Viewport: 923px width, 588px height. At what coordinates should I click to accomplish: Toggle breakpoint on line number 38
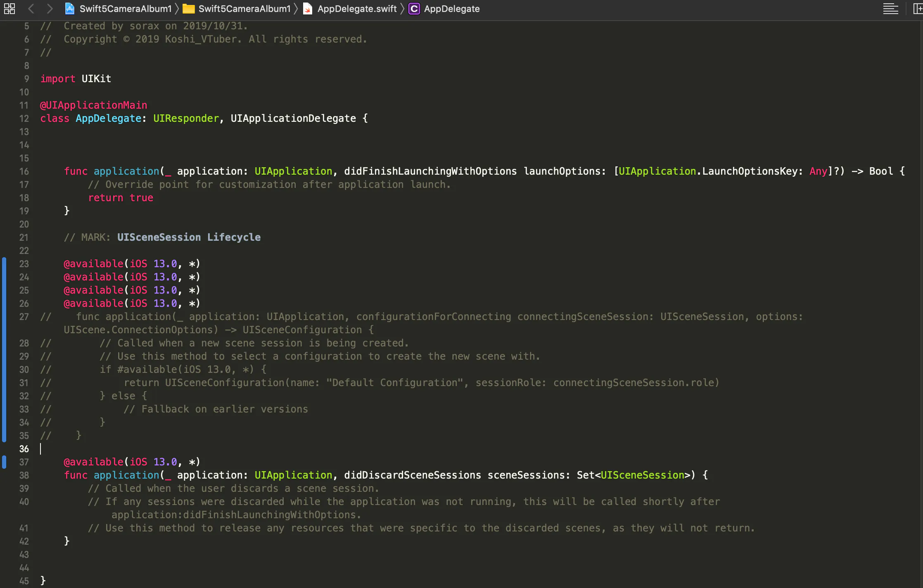pyautogui.click(x=24, y=475)
